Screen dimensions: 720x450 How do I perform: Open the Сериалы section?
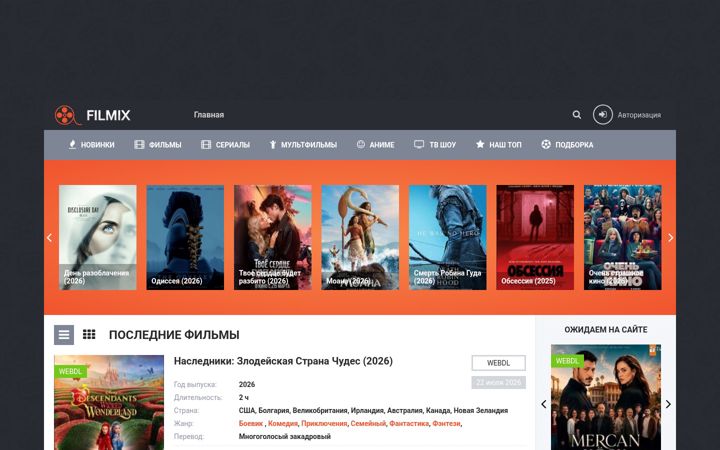[233, 145]
